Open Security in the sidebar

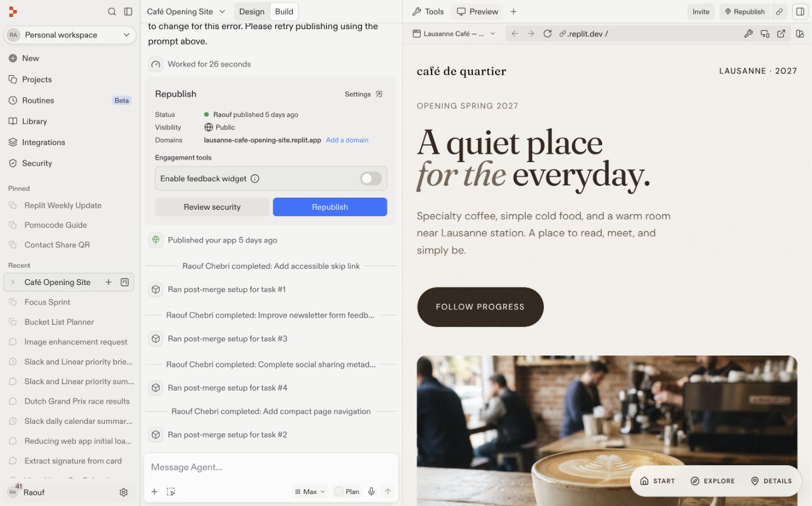(x=69, y=163)
